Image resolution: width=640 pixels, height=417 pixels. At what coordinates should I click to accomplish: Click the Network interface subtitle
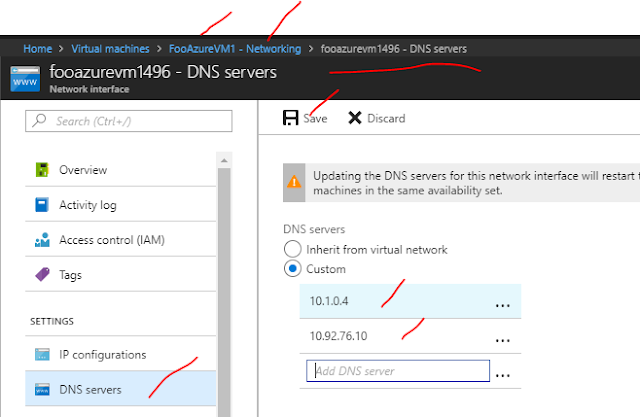89,89
